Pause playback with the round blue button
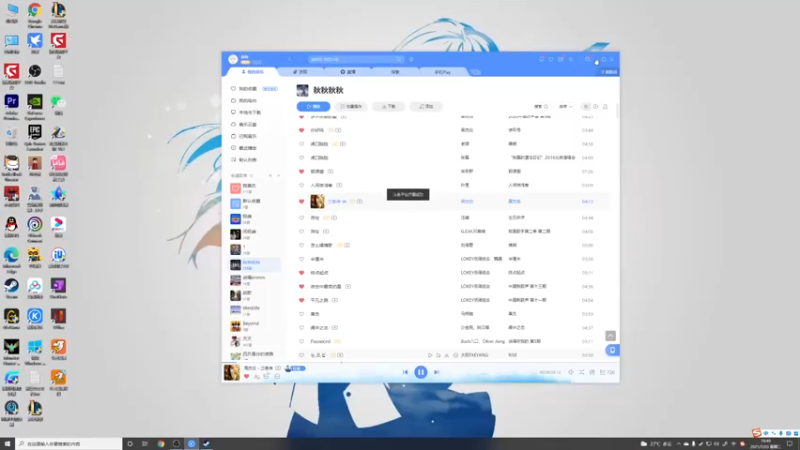The width and height of the screenshot is (800, 450). click(x=420, y=372)
